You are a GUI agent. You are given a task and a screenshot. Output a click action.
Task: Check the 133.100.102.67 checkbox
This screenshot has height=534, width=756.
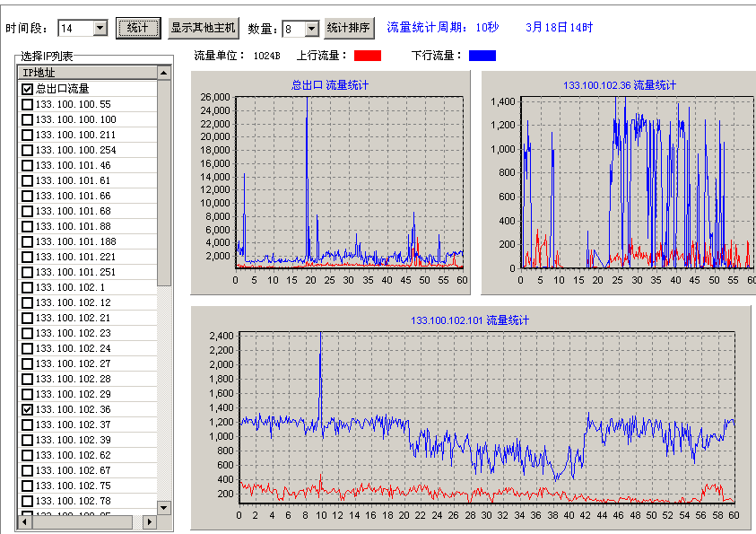coord(27,470)
